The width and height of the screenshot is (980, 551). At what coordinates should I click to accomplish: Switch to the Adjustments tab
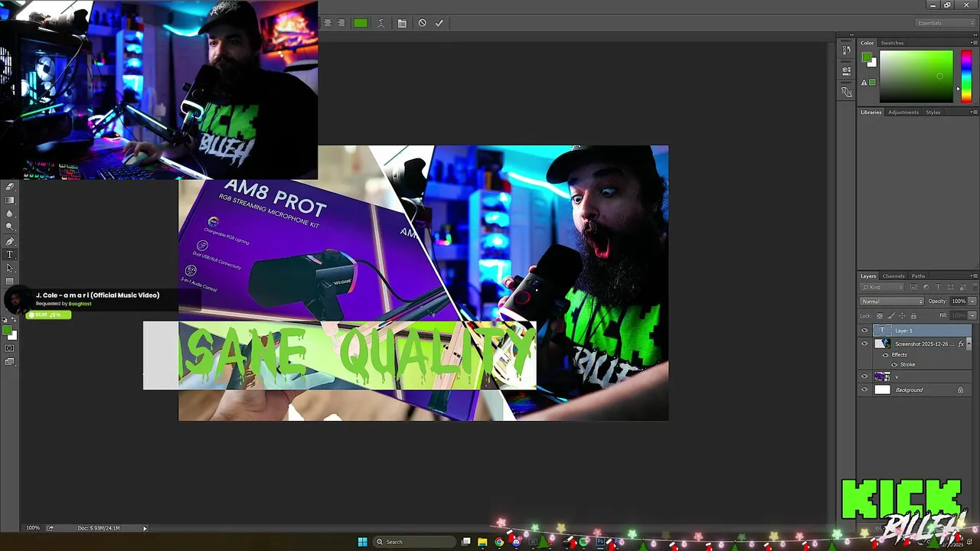(x=903, y=112)
